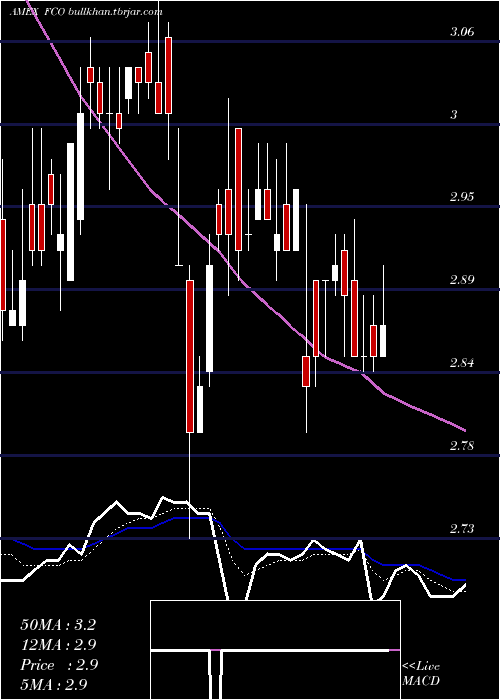Image resolution: width=500 pixels, height=700 pixels.
Task: Click the 12MA : 2.9 readout
Action: pos(59,645)
